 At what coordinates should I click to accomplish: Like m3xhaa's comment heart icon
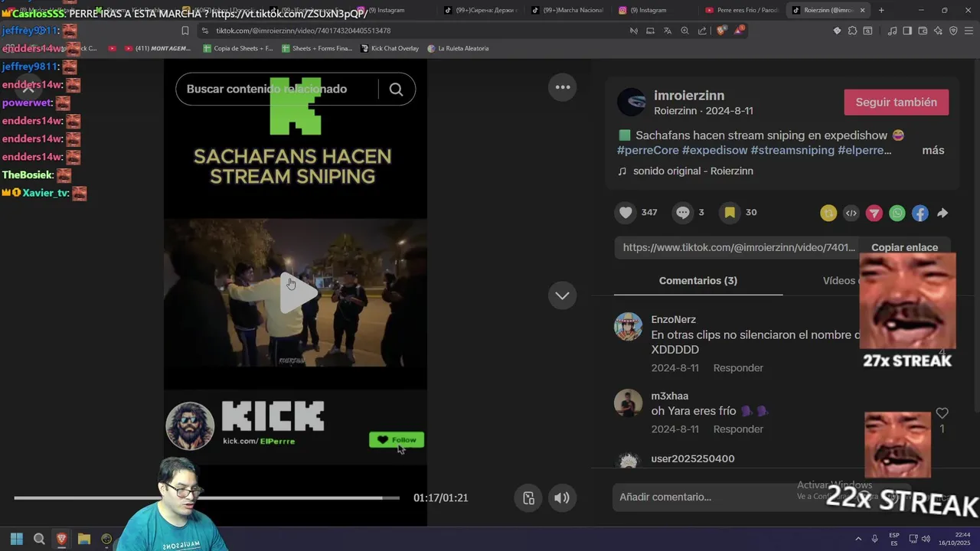[x=942, y=413]
